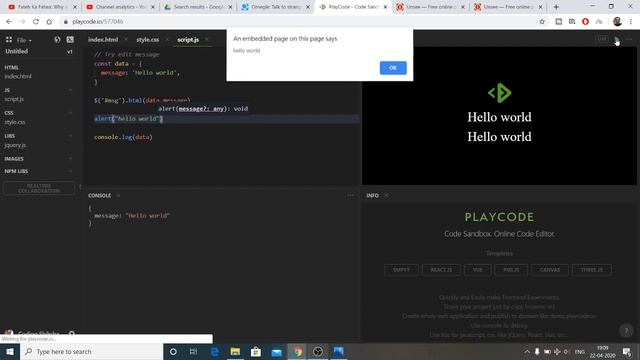This screenshot has height=360, width=640.
Task: Open the Windows Start menu
Action: 9,351
